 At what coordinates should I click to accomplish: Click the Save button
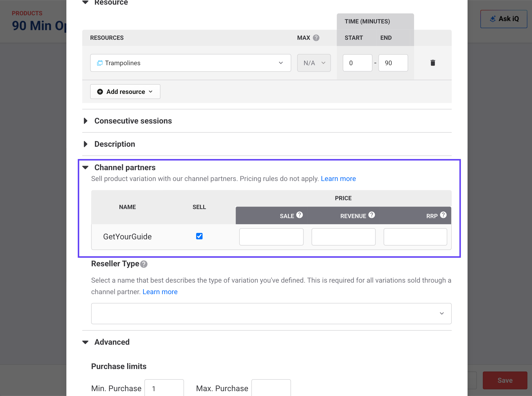pos(505,380)
